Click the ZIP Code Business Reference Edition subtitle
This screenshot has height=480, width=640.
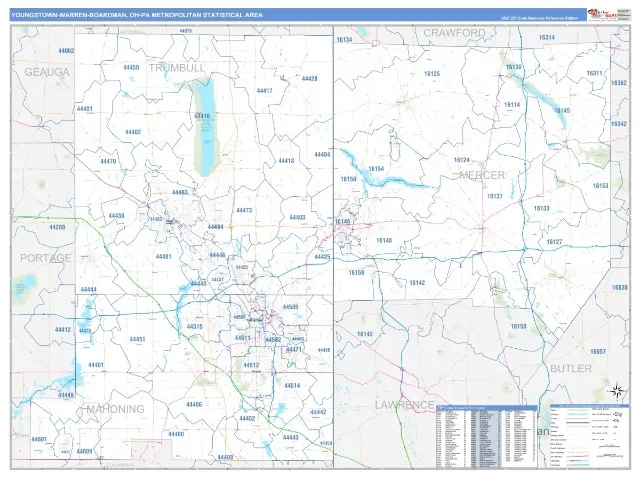(x=540, y=18)
